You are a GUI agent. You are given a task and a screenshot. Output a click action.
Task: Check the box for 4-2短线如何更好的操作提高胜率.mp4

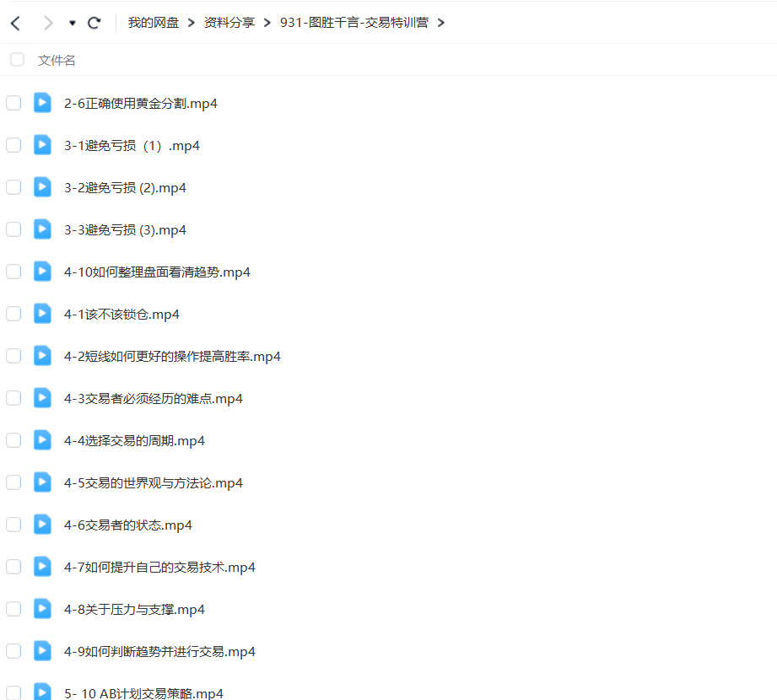pos(13,356)
